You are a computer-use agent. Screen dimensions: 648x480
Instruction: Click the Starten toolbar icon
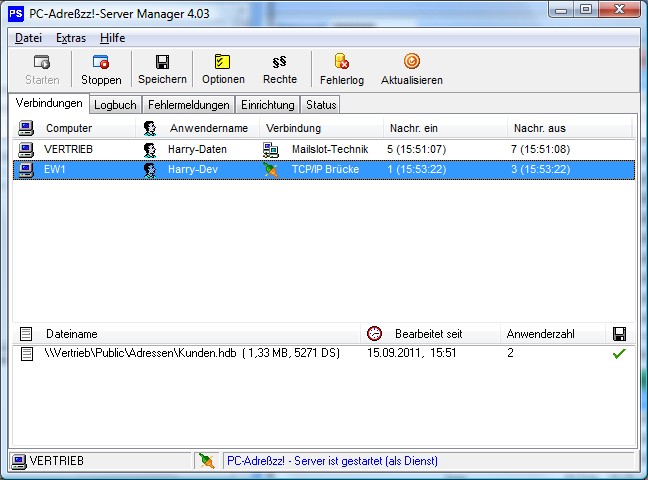coord(42,62)
